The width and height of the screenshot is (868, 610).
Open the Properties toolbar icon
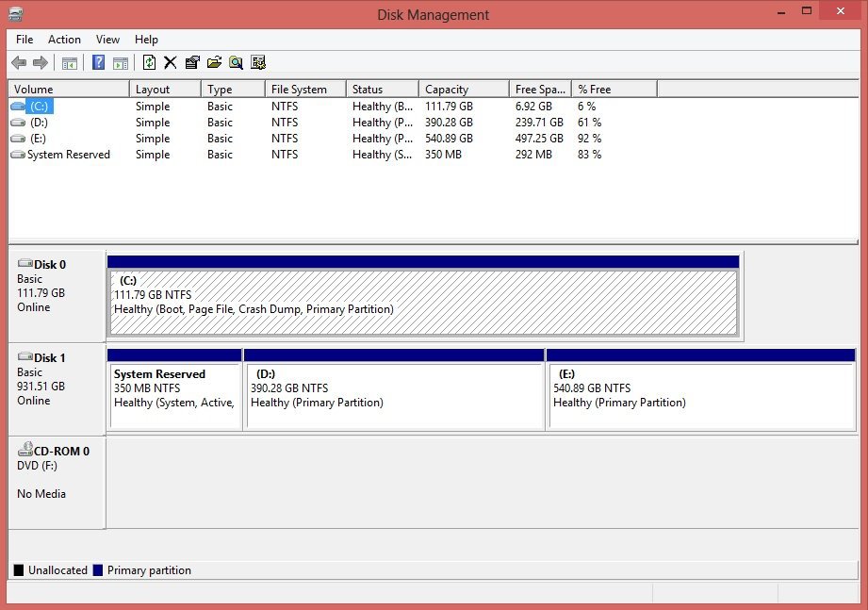pos(192,62)
